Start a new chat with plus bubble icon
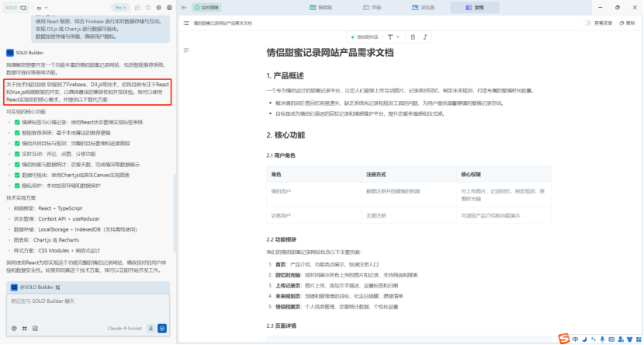The height and width of the screenshot is (345, 644). click(137, 8)
